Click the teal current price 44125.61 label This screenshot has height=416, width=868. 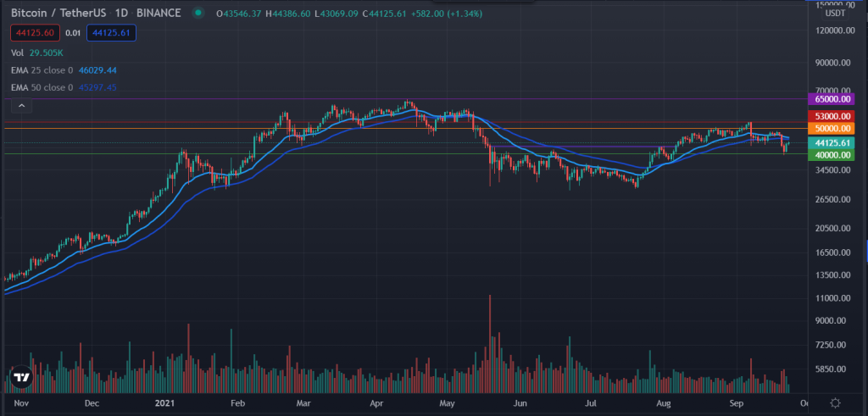click(831, 142)
